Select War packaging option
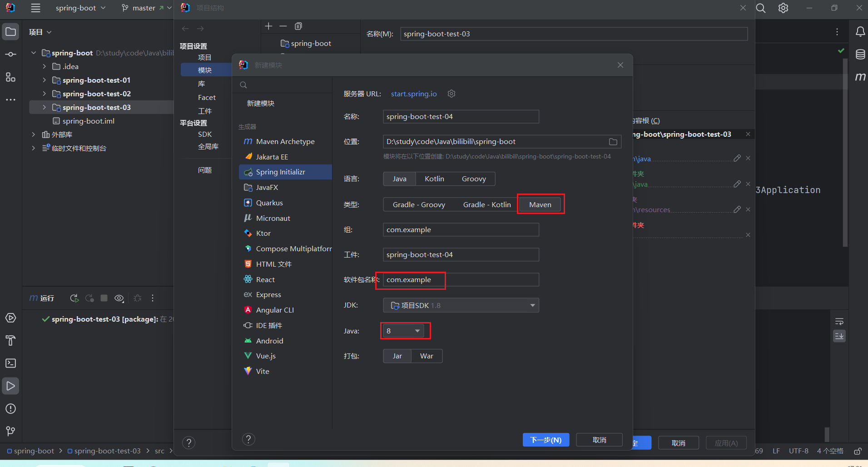Screen dimensions: 868x467 [427, 356]
